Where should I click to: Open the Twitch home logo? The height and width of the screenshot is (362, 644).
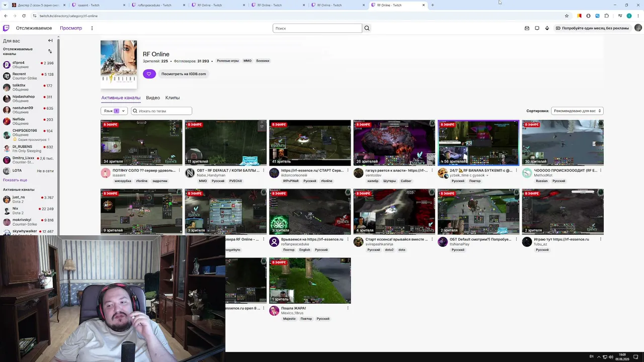6,28
